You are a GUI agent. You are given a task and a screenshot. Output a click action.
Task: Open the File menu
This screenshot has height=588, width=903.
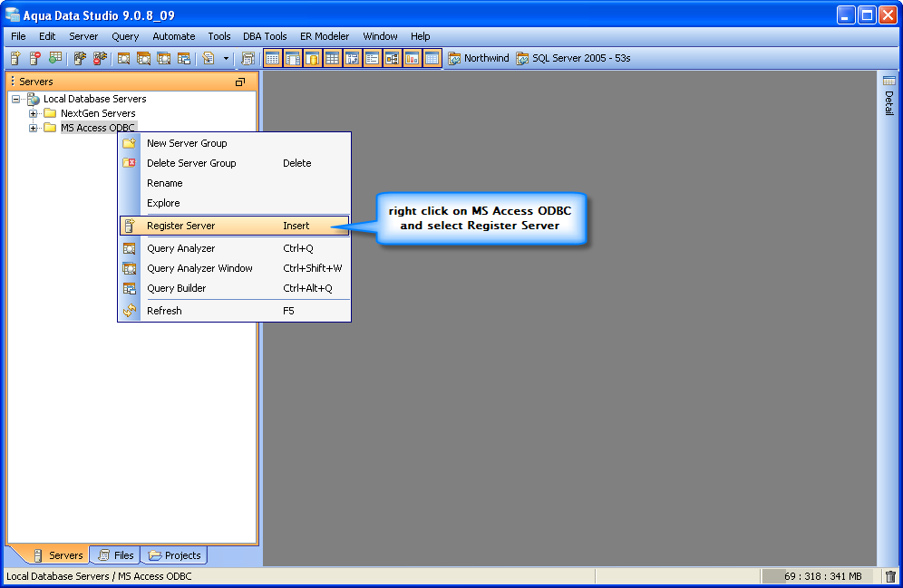[x=18, y=36]
